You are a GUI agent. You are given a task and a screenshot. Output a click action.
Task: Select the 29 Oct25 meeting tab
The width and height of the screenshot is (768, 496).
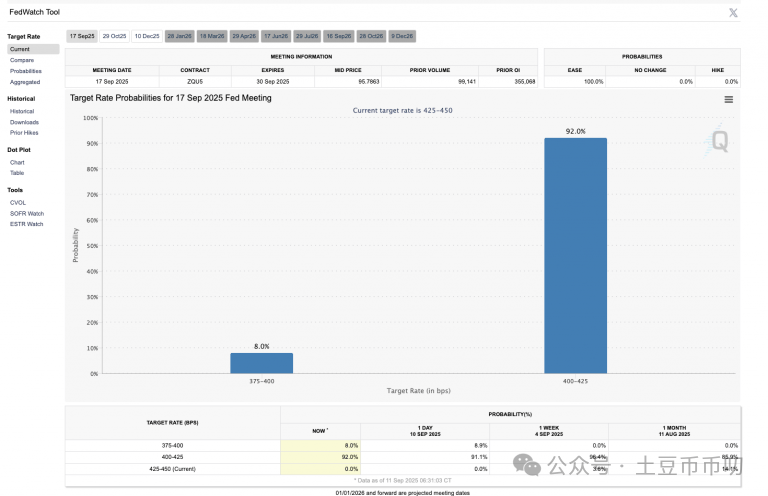pos(115,36)
